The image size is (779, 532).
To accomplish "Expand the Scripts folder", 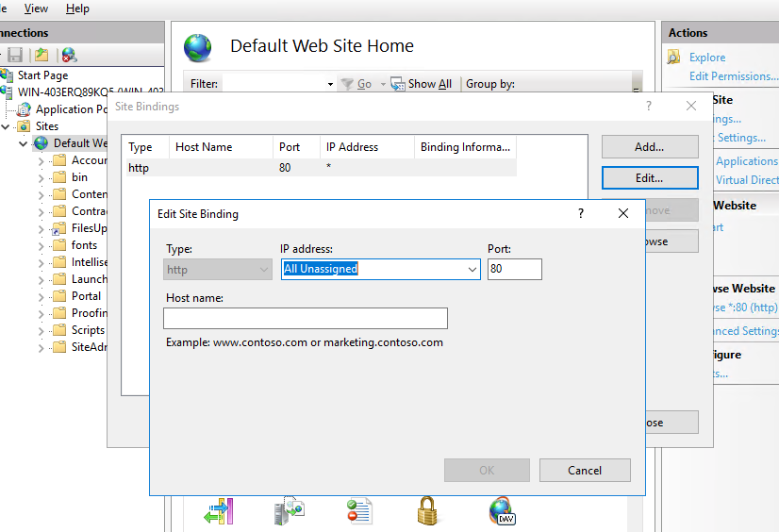I will click(x=41, y=331).
